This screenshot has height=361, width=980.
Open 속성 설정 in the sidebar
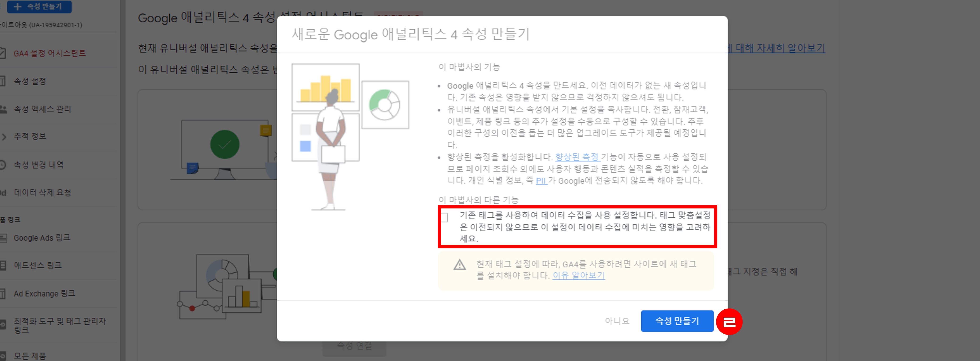(x=30, y=81)
